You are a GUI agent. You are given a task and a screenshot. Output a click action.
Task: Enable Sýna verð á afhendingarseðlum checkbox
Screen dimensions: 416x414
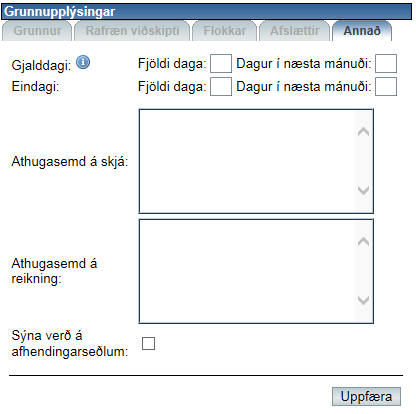(x=148, y=343)
